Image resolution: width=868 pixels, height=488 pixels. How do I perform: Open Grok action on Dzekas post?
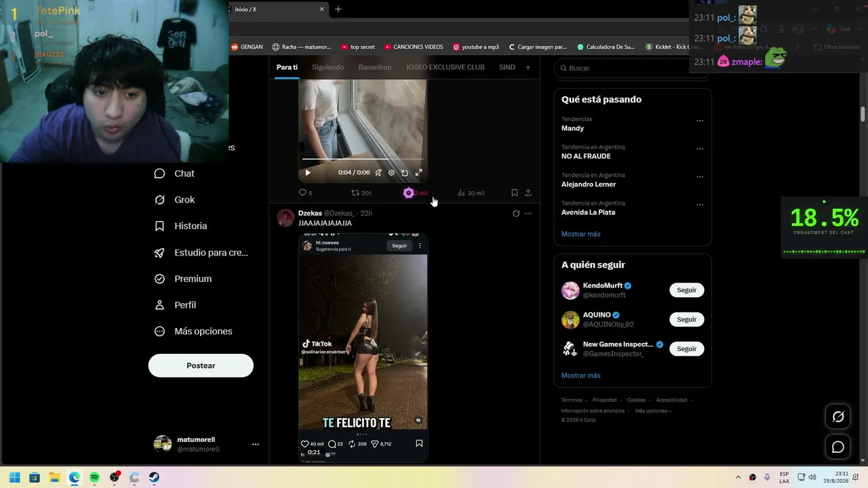coord(516,213)
